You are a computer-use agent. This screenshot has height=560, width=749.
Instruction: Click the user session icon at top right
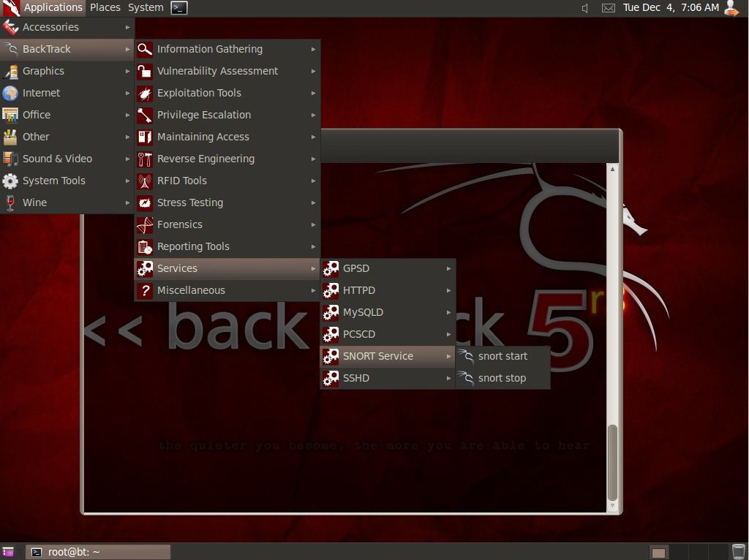pos(731,7)
